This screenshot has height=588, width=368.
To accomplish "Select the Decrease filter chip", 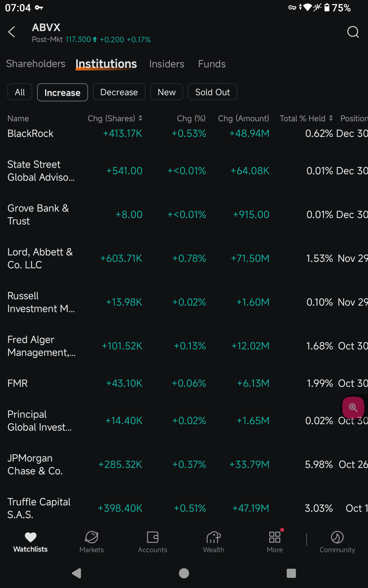I will (119, 92).
